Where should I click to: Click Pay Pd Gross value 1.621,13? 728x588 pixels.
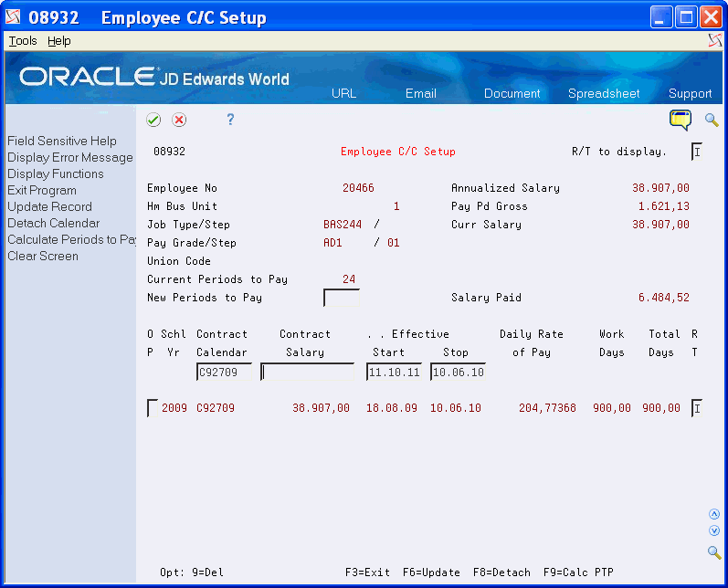pyautogui.click(x=663, y=206)
